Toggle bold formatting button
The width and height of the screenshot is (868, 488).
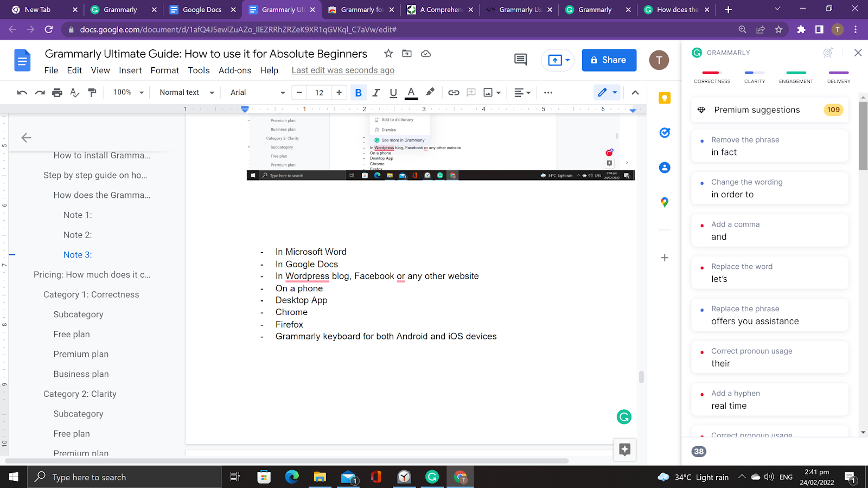click(358, 93)
